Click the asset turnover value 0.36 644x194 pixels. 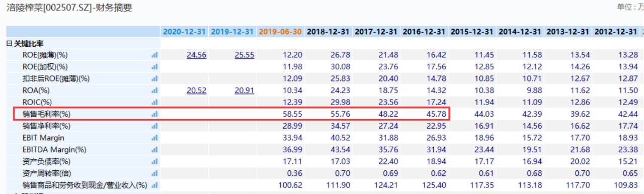click(x=295, y=173)
